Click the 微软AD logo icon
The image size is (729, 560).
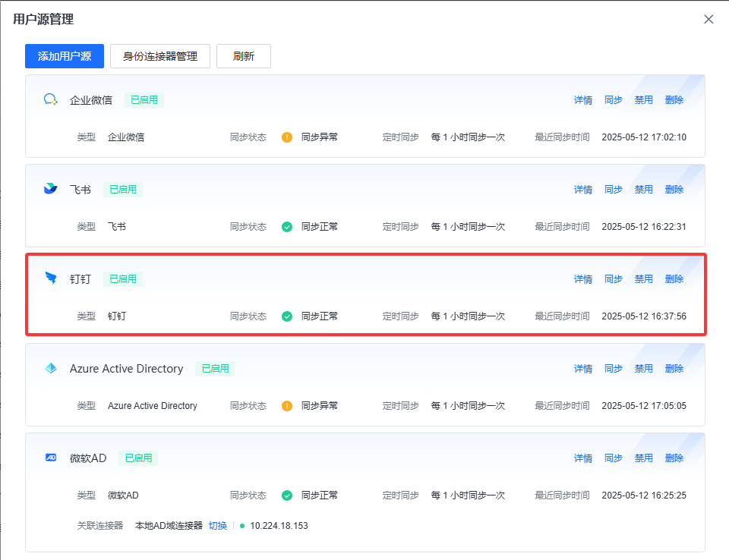pos(51,458)
